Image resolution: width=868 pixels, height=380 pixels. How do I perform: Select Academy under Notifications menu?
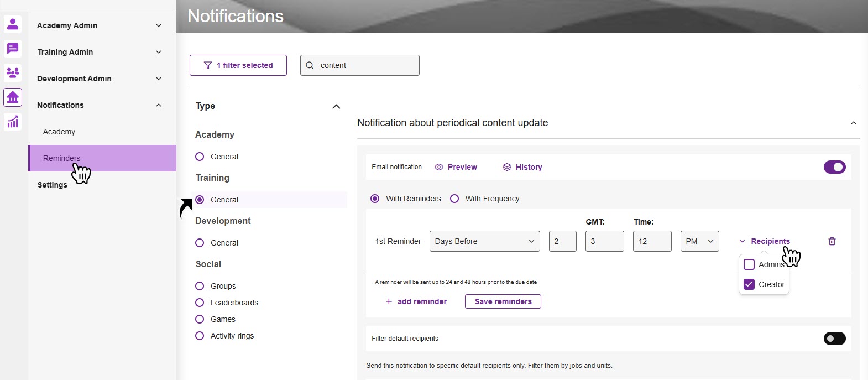coord(59,132)
